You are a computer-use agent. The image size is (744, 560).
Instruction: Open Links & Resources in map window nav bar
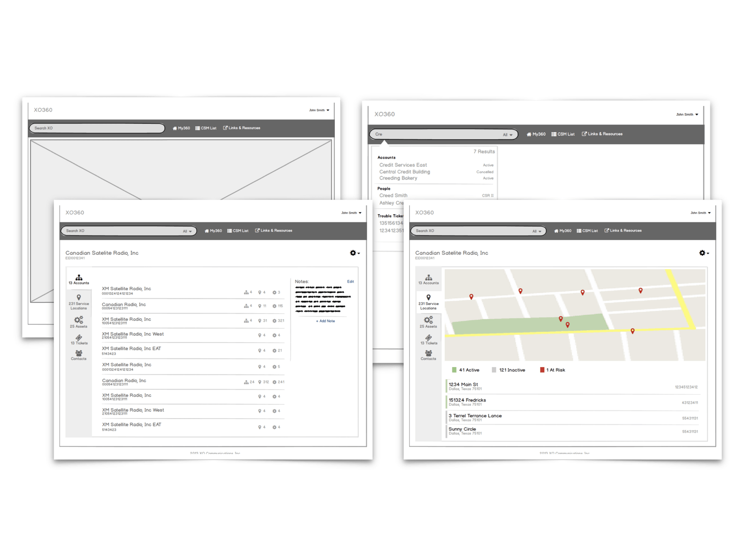click(623, 231)
